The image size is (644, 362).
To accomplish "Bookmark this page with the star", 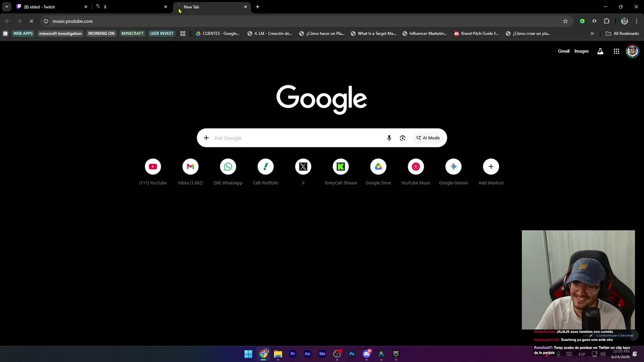I will pyautogui.click(x=566, y=21).
